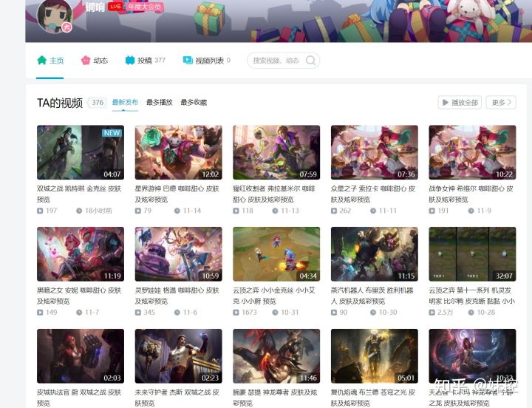This screenshot has height=408, width=532.
Task: Click title 云顶之弈 第十一系列 机灵发明家
Action: pyautogui.click(x=472, y=296)
